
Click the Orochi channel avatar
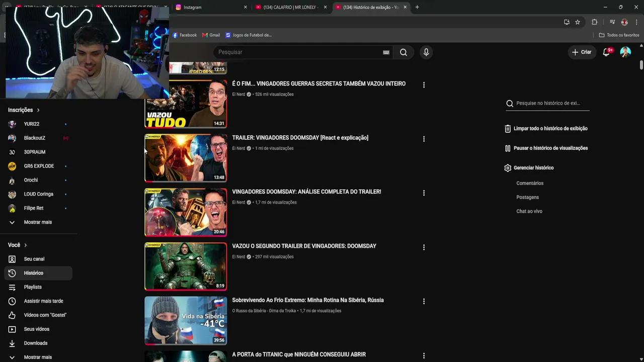pyautogui.click(x=12, y=180)
